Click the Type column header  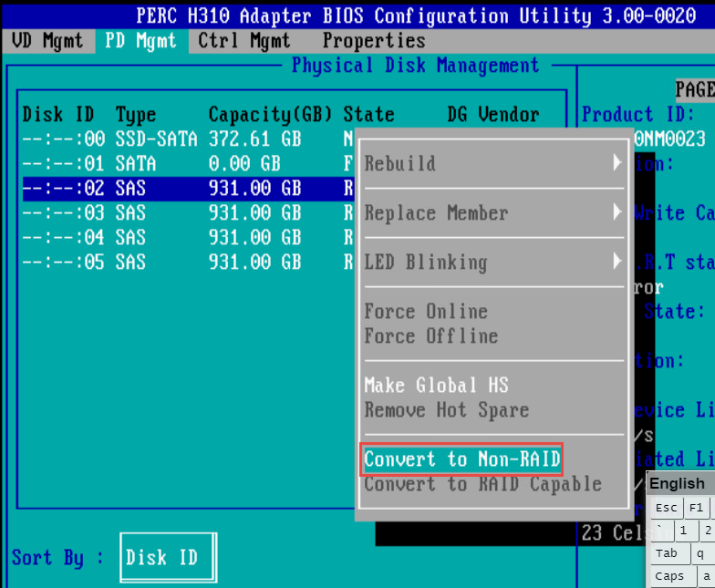click(136, 115)
